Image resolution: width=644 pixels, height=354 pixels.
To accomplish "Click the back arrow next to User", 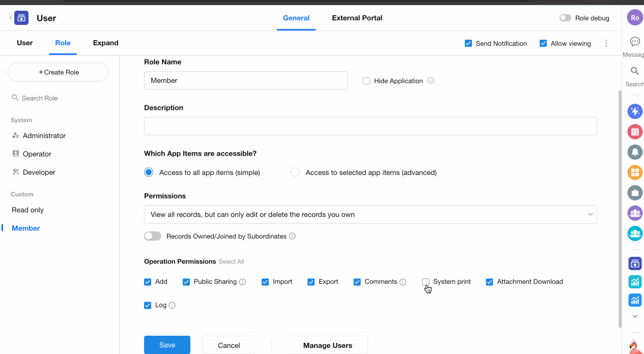I will pyautogui.click(x=10, y=18).
